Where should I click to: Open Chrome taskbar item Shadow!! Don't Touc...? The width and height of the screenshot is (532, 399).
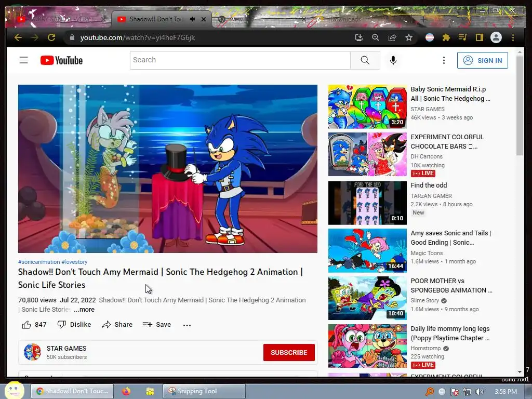click(72, 391)
